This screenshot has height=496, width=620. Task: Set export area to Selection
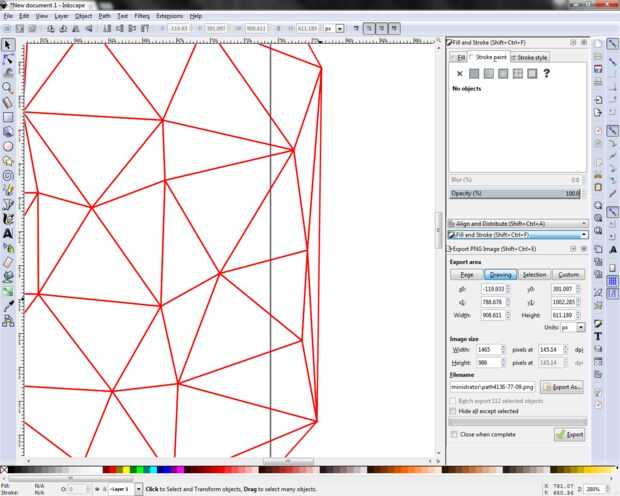click(534, 275)
